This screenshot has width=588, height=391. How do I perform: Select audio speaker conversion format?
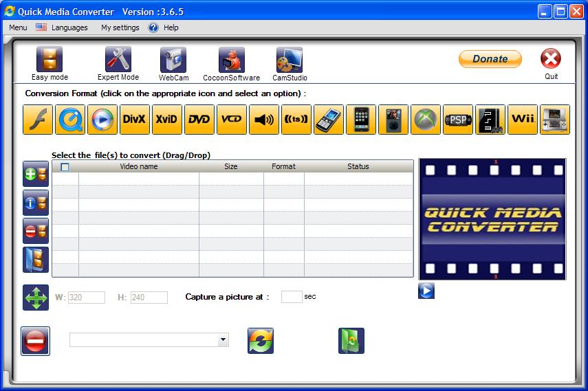[x=264, y=120]
